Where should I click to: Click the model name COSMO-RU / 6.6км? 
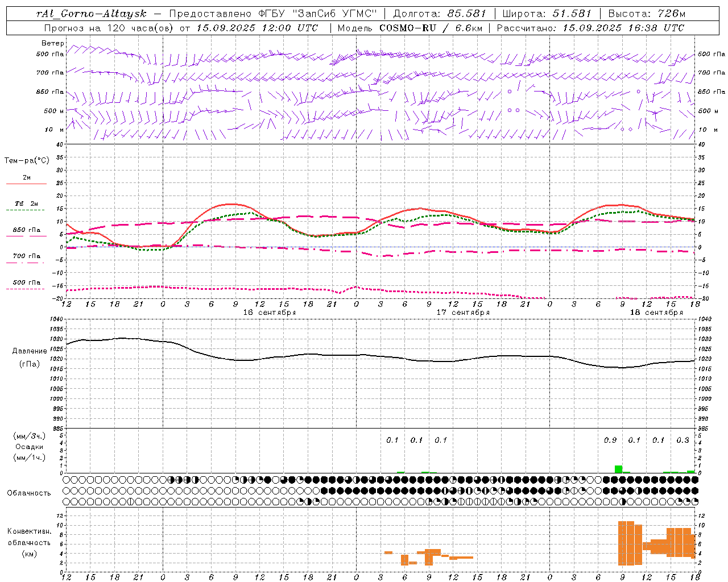point(431,27)
